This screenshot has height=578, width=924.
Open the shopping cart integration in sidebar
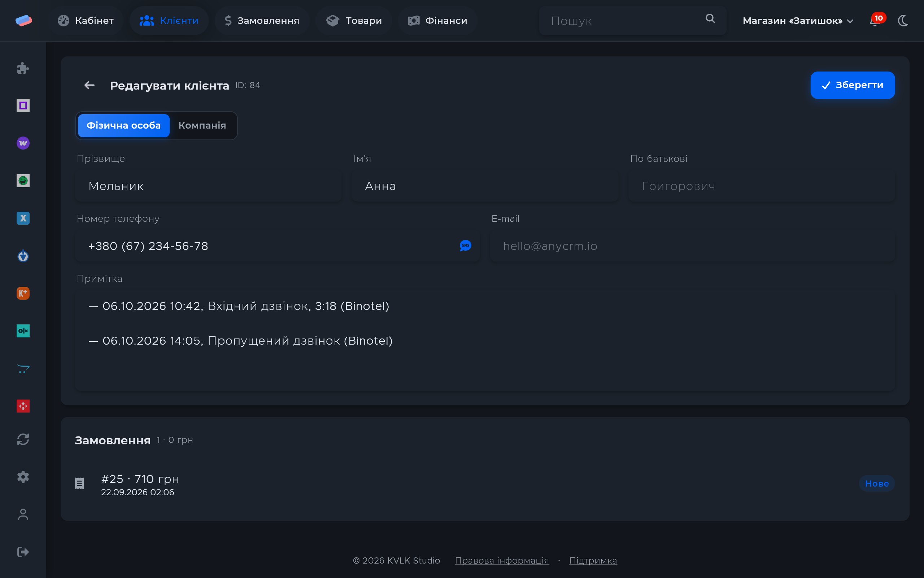point(23,368)
